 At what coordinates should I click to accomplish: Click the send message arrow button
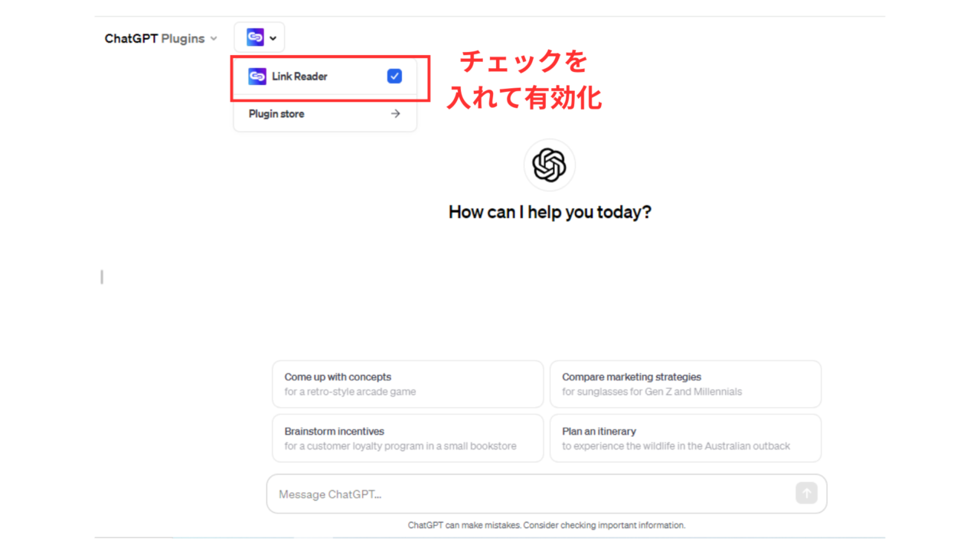coord(806,493)
